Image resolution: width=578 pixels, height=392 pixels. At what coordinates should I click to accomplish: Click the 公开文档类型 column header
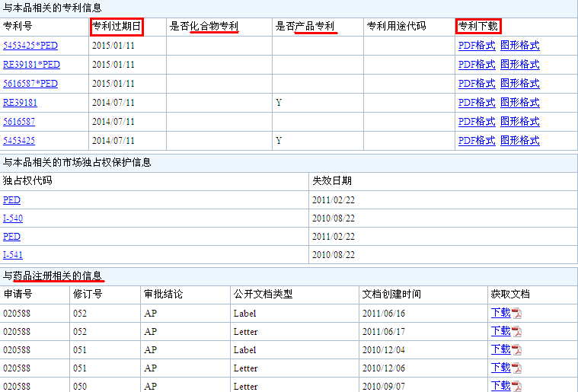pyautogui.click(x=263, y=295)
